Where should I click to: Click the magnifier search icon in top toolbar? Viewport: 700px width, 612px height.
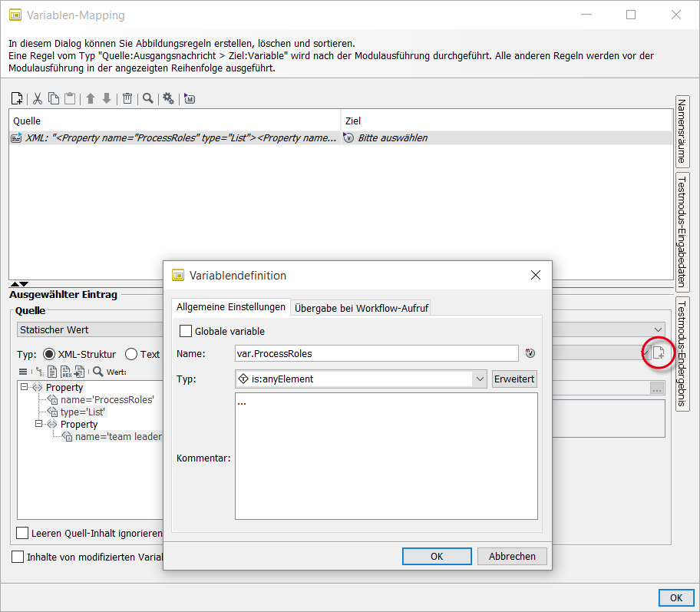click(x=148, y=98)
